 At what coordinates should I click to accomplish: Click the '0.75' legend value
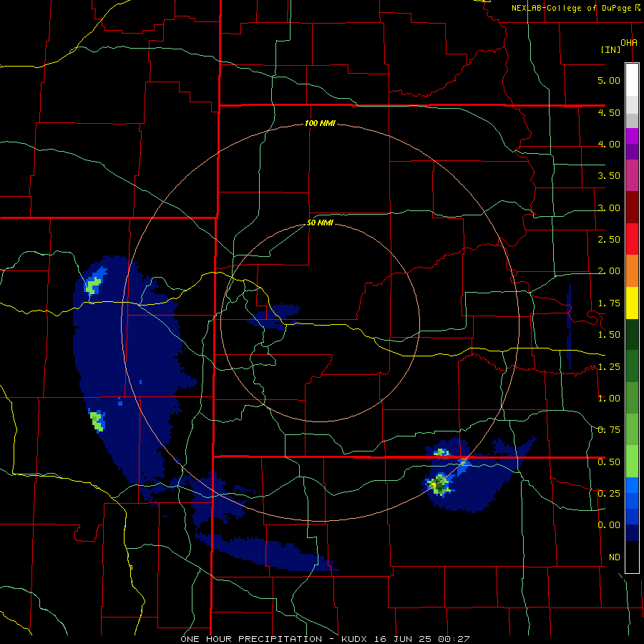pos(609,430)
